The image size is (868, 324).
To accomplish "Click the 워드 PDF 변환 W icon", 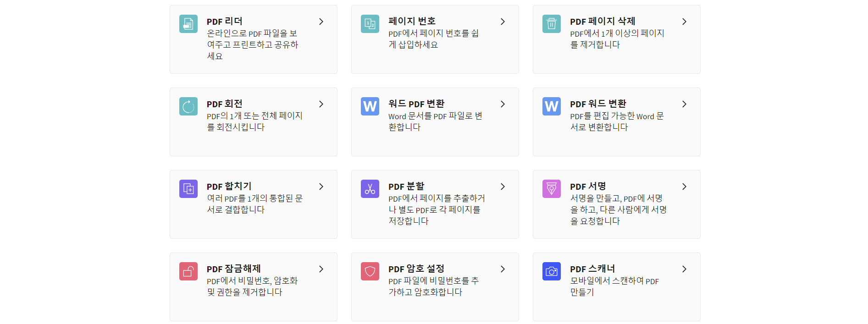I will 370,106.
